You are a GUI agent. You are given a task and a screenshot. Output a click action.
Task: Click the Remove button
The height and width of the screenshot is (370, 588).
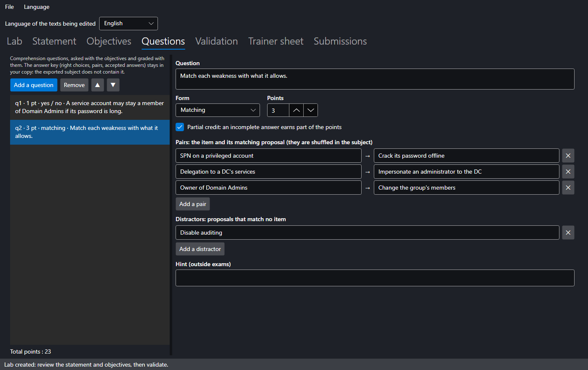[x=74, y=85]
